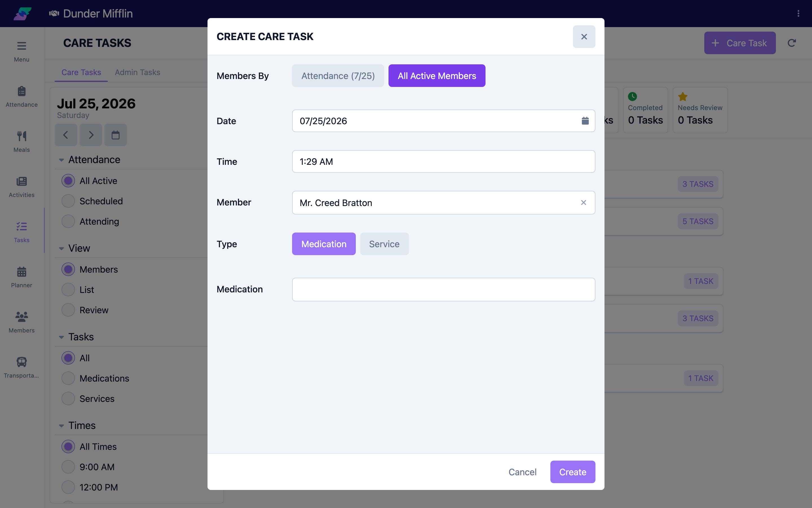The image size is (812, 508).
Task: Choose Medication as the task type
Action: click(324, 244)
